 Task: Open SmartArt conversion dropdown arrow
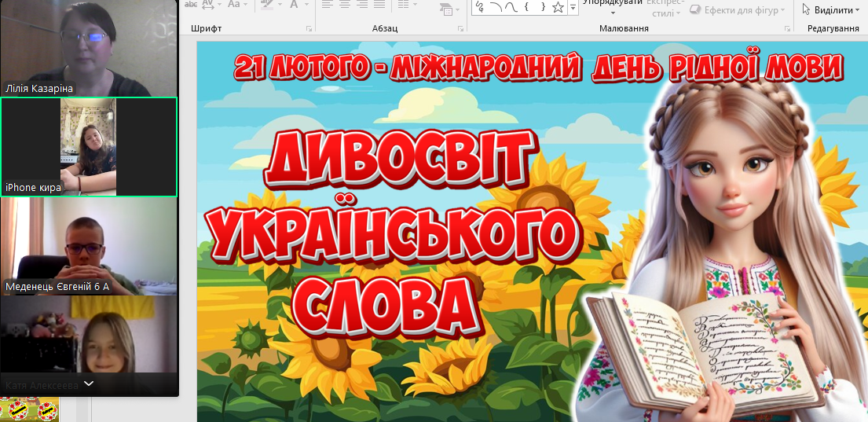point(457,10)
